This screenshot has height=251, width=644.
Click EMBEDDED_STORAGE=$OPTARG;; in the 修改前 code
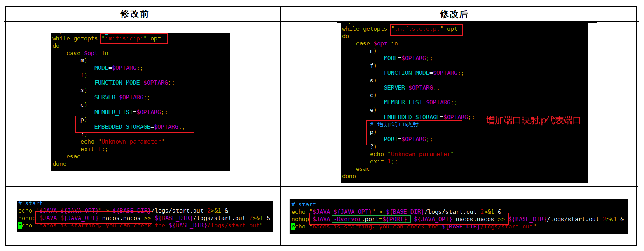click(x=140, y=127)
